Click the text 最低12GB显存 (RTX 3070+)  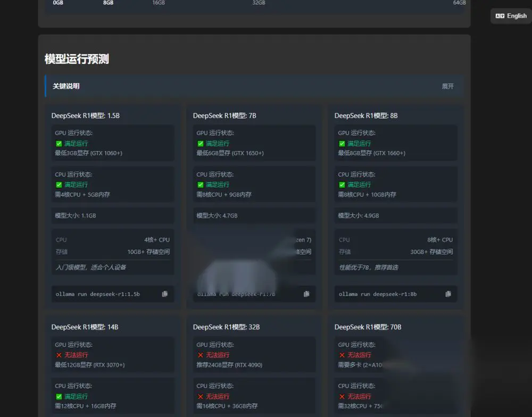90,365
